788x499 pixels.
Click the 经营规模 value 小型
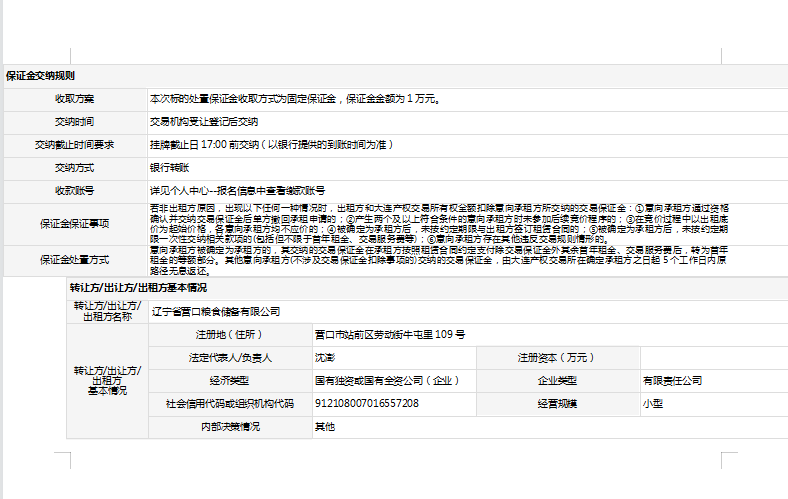tap(654, 403)
